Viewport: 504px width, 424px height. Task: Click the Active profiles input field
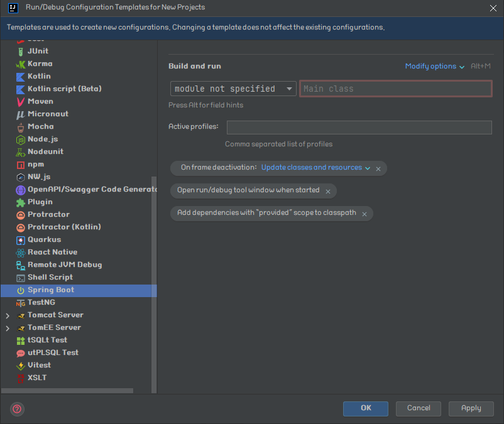[359, 127]
